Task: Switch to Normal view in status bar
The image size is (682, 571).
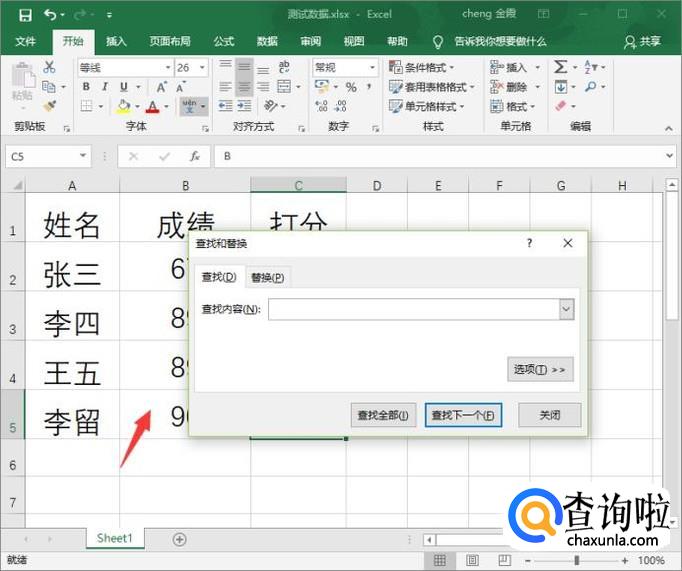Action: pos(439,561)
